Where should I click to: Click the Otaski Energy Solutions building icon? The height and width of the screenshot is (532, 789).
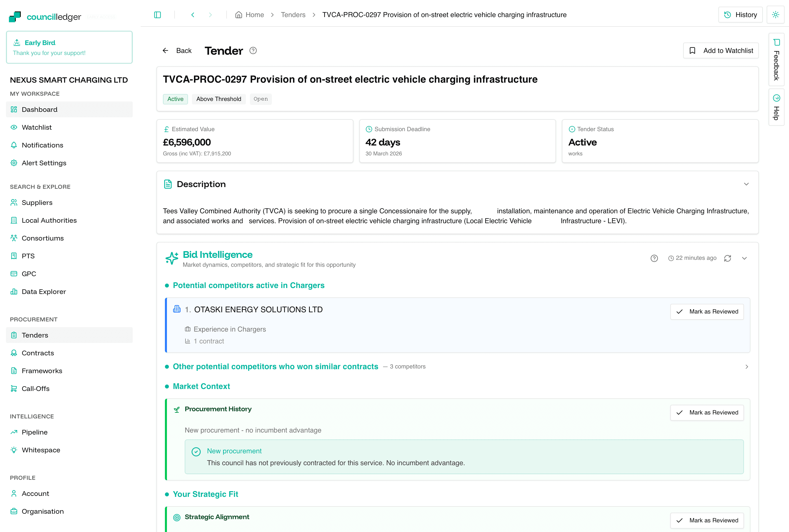[x=177, y=309]
